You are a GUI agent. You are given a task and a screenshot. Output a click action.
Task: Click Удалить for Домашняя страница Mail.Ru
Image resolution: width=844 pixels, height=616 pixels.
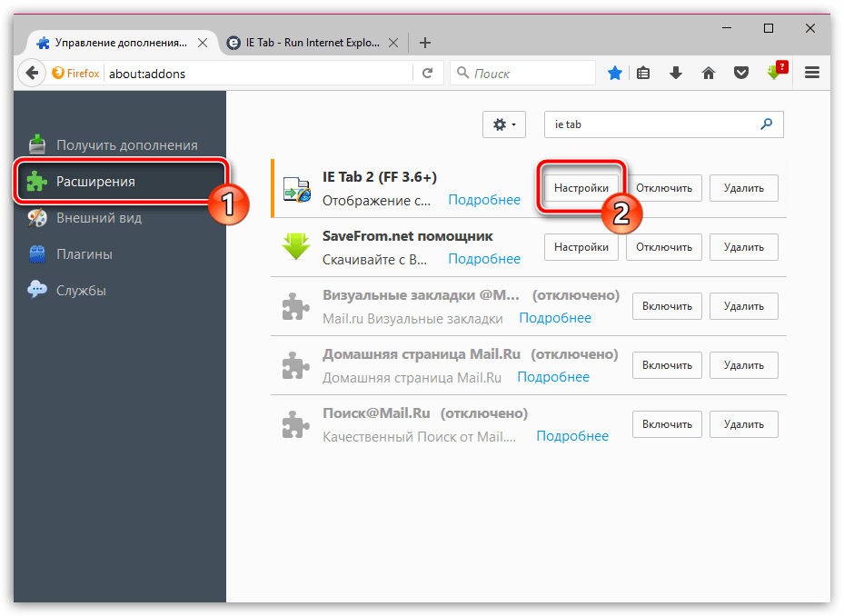coord(744,365)
